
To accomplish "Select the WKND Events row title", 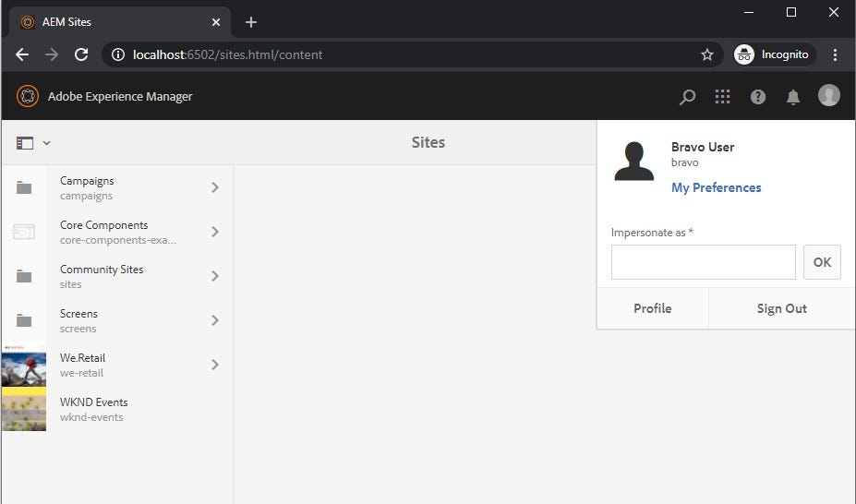I will click(93, 402).
